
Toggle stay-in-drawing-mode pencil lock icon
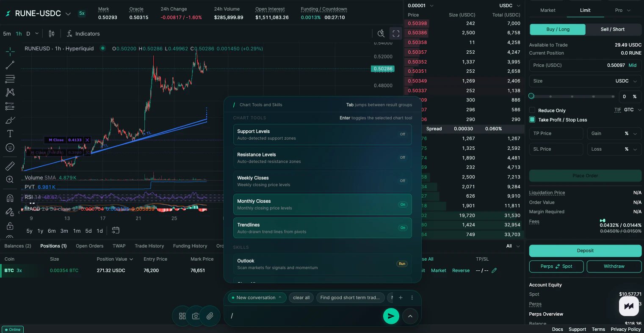(10, 212)
